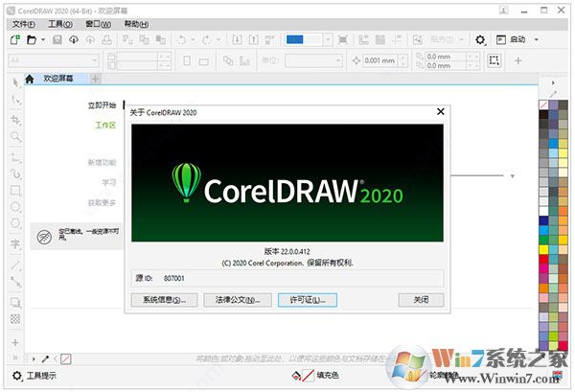Viewport: 575px width, 392px height.
Task: Click the Print icon in the toolbar
Action: [x=106, y=39]
